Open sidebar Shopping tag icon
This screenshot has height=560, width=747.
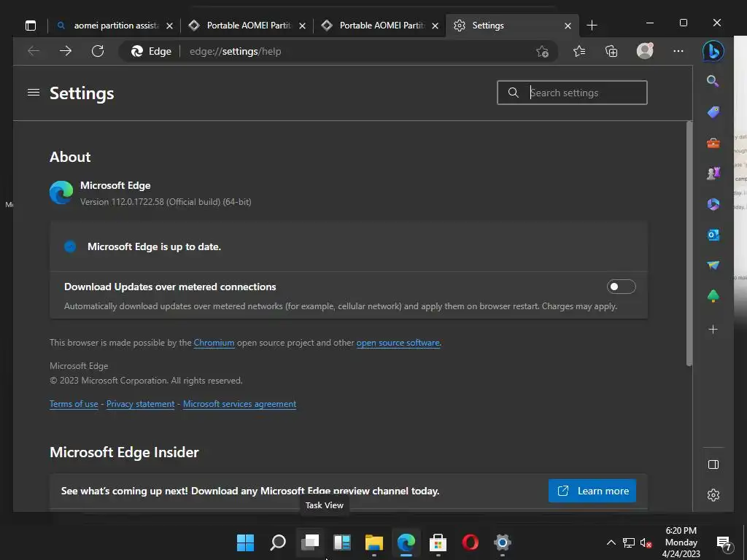(713, 112)
